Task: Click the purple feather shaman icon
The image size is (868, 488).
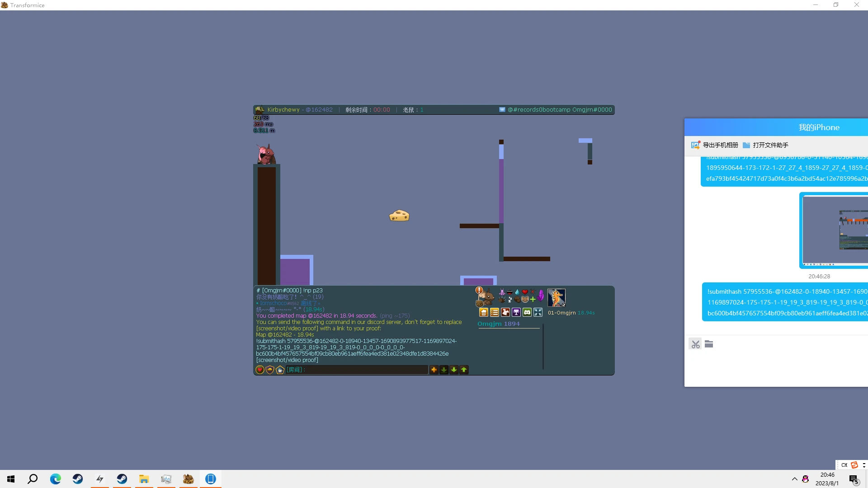Action: pos(541,296)
